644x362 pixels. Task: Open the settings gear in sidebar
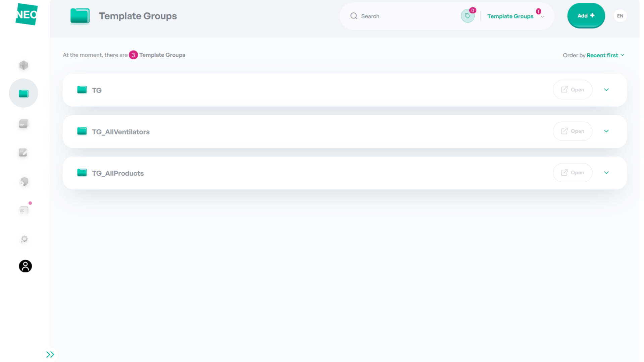24,239
